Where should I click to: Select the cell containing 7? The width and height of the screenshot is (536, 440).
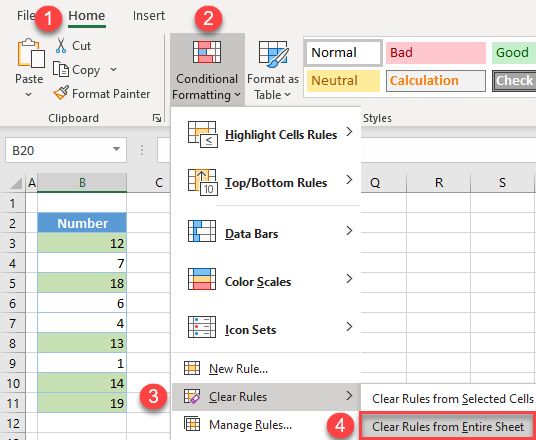[x=82, y=263]
